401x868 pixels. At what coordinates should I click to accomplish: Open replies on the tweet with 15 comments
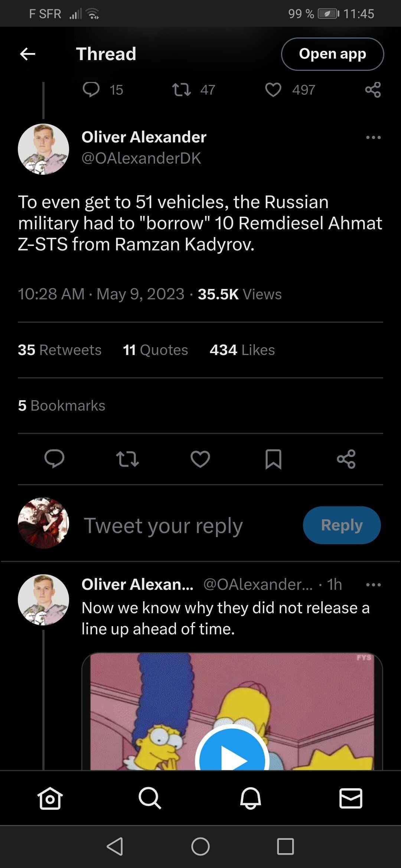(91, 90)
